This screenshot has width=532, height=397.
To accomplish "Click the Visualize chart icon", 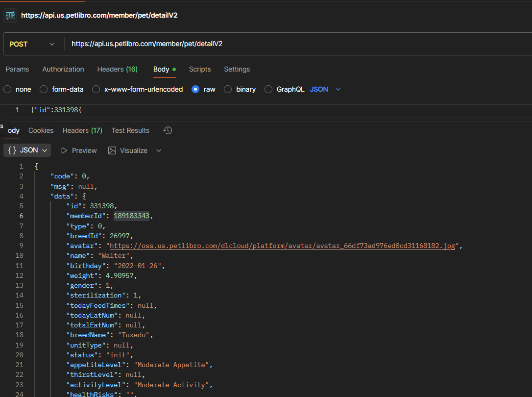I will click(x=112, y=150).
